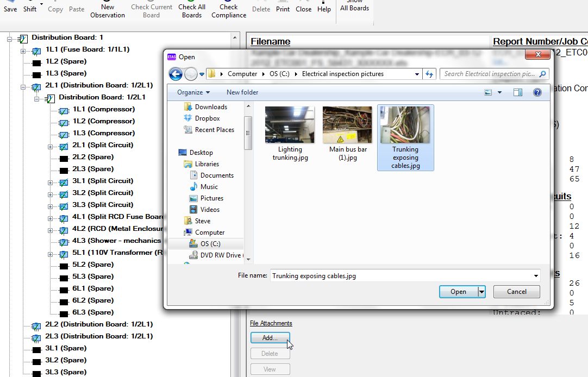The height and width of the screenshot is (377, 588).
Task: Click the Distribution Board: 1 root icon
Action: (23, 39)
